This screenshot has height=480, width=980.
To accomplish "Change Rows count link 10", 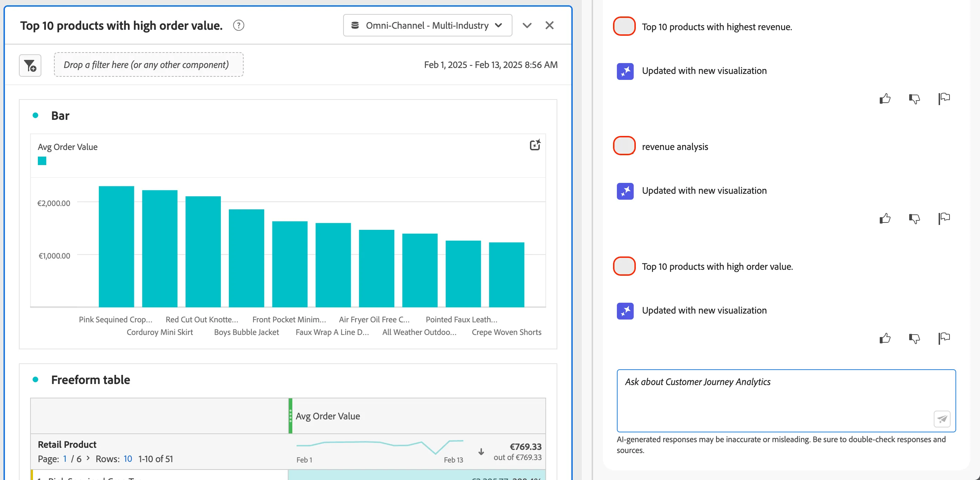I will coord(128,459).
